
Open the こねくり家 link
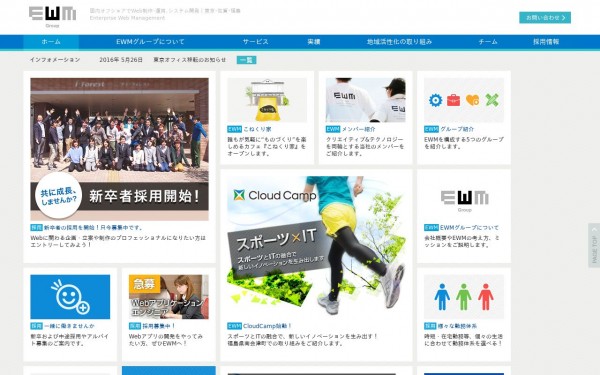click(x=257, y=129)
